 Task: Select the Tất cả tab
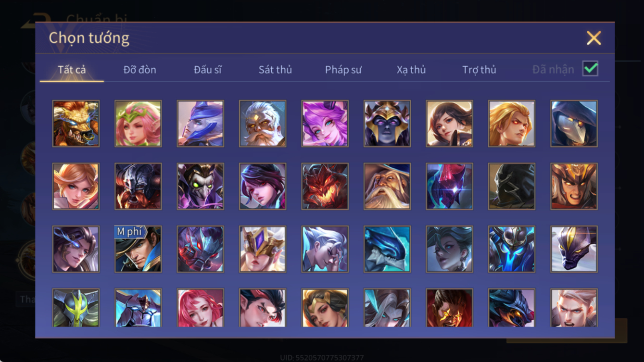point(72,70)
